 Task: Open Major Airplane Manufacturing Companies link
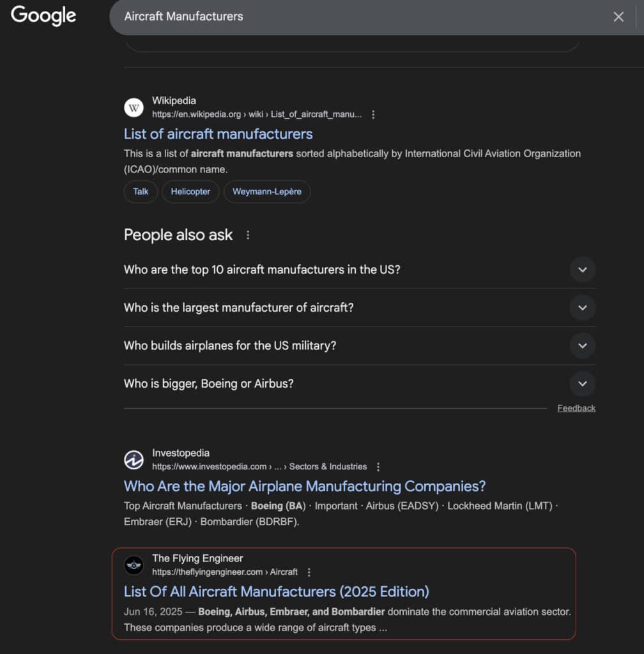(304, 487)
